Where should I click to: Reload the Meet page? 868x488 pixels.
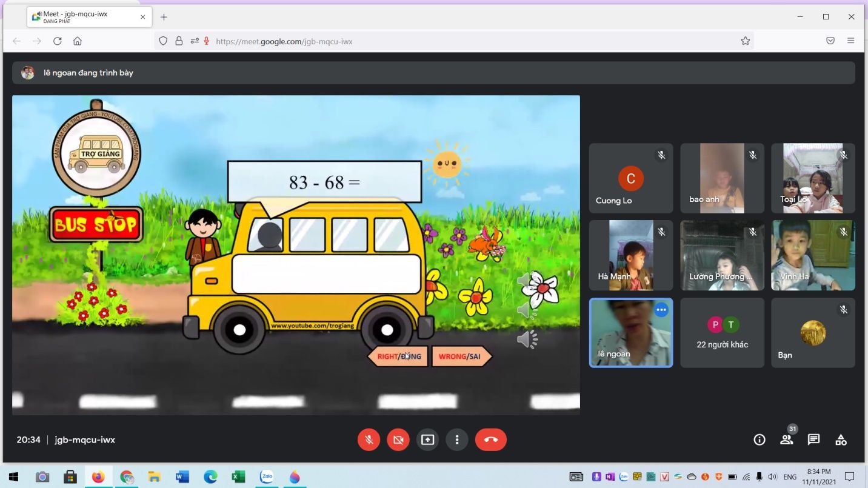point(58,41)
